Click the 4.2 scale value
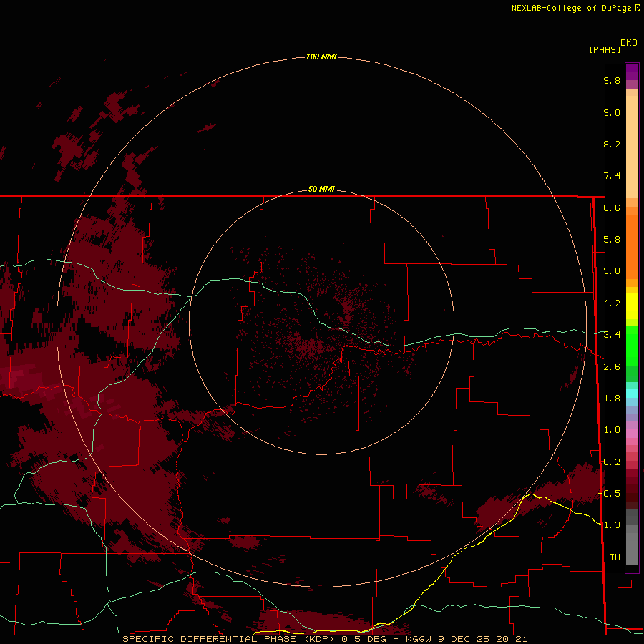Screen dimensions: 644x644 (x=612, y=303)
